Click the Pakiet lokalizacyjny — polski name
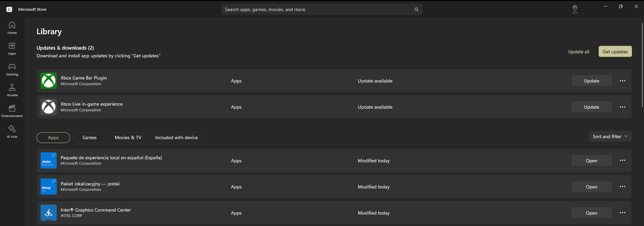Image resolution: width=644 pixels, height=226 pixels. coord(90,184)
